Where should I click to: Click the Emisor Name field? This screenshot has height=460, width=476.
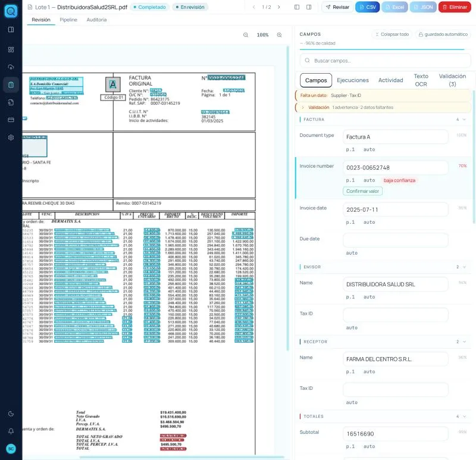pyautogui.click(x=396, y=284)
